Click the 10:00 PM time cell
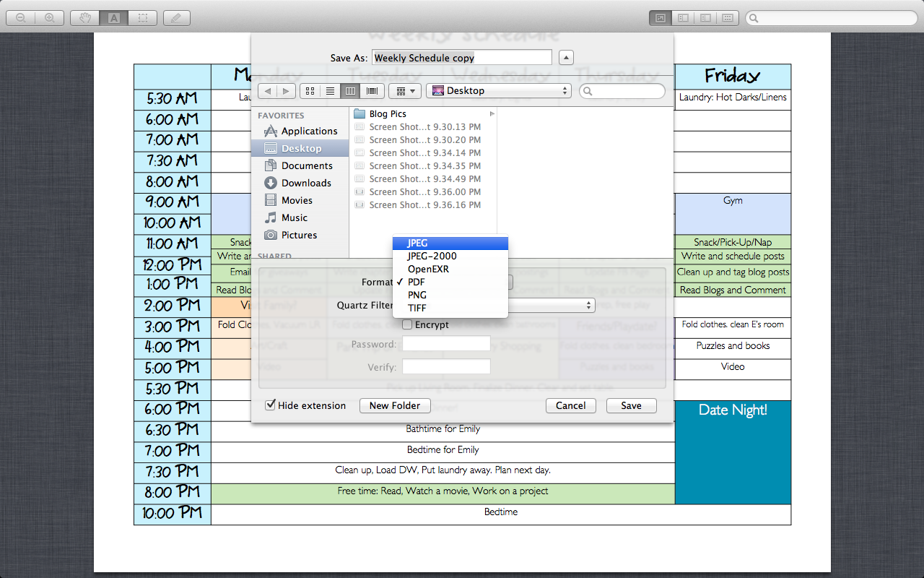 click(173, 514)
